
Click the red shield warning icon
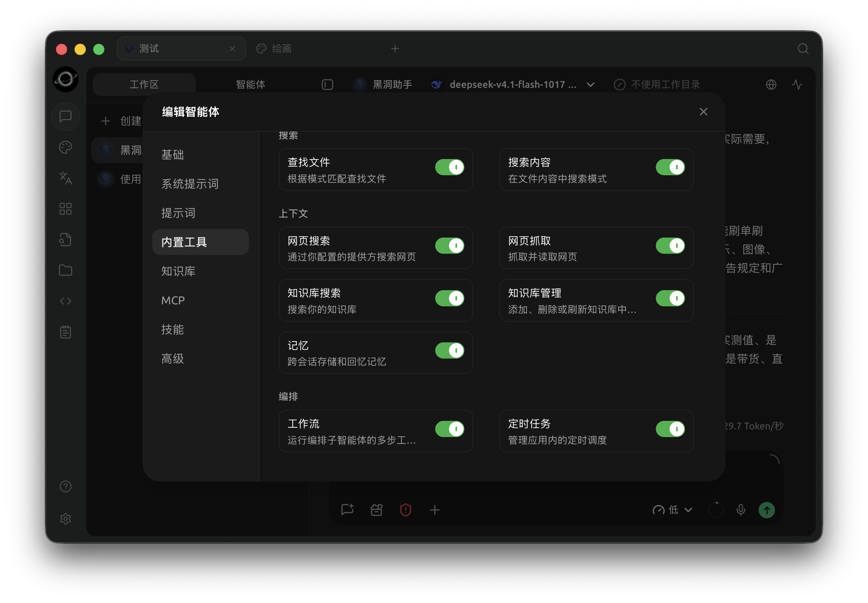[406, 510]
